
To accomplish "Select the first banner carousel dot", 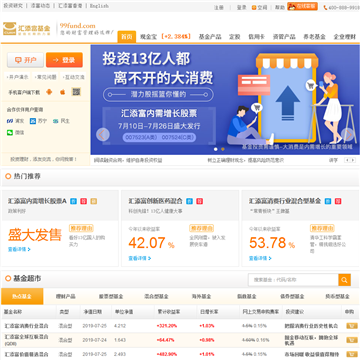I will (215, 149).
